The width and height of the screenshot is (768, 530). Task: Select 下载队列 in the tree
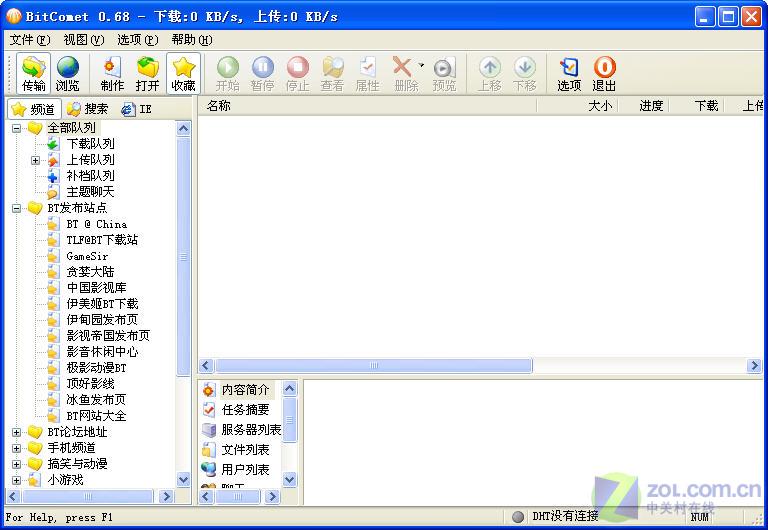tap(91, 144)
